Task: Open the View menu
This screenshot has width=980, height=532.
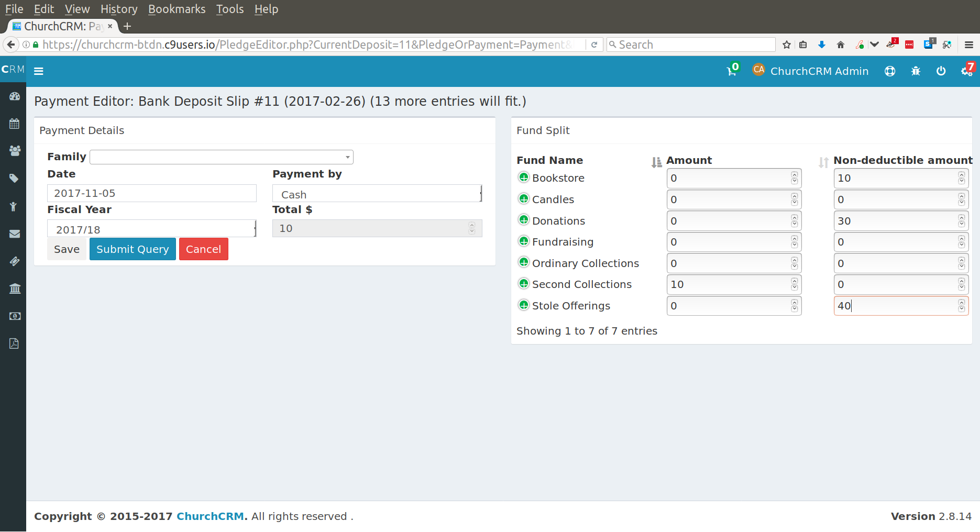Action: [x=78, y=9]
